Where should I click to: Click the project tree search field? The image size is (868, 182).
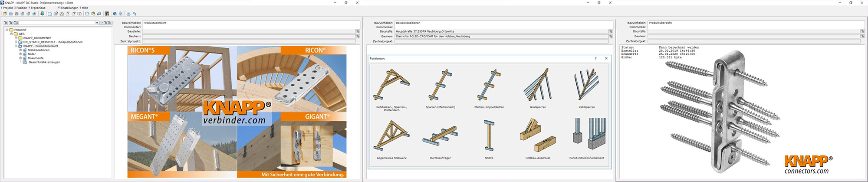[x=56, y=23]
